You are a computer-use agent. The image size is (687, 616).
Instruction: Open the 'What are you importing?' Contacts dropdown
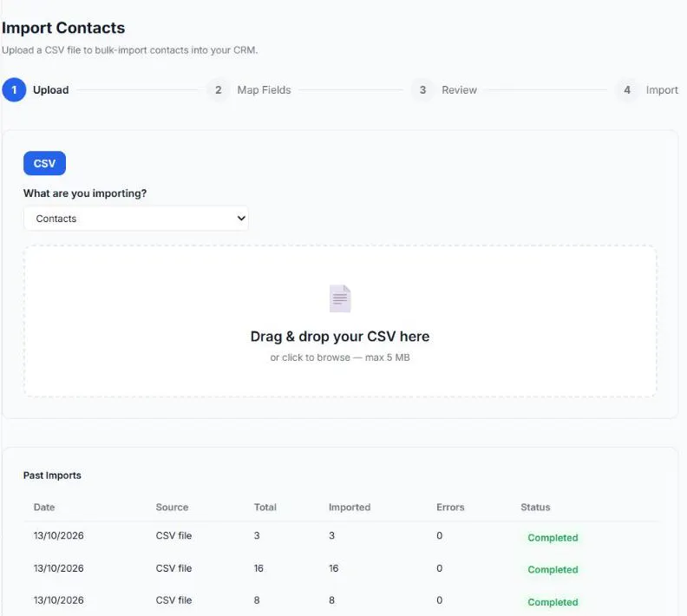tap(136, 218)
